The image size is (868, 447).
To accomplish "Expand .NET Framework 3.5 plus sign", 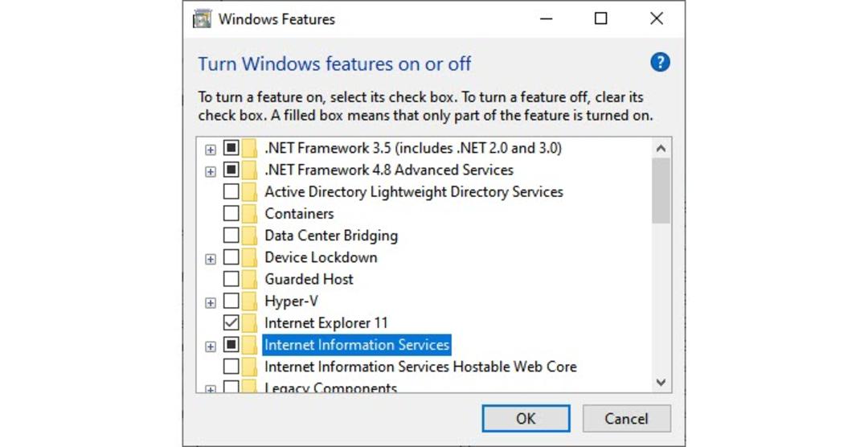I will pos(211,150).
